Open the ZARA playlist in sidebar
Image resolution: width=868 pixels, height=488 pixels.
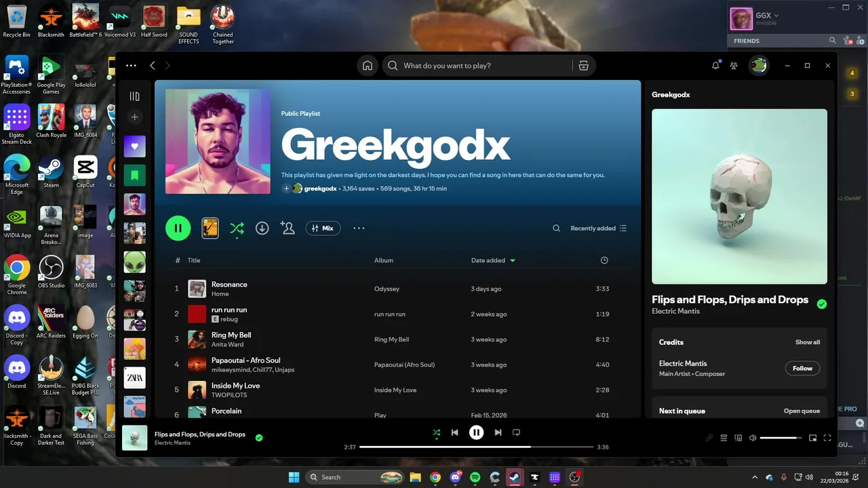[x=134, y=378]
